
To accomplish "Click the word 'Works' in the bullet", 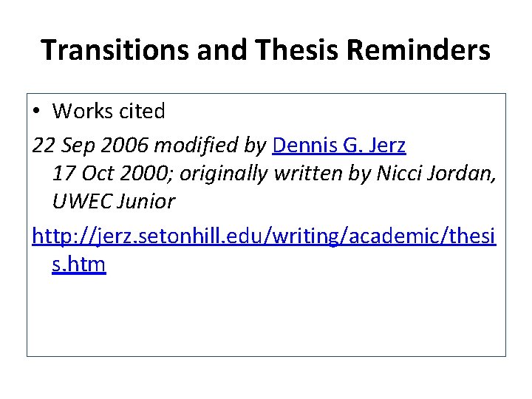I will 82,112.
